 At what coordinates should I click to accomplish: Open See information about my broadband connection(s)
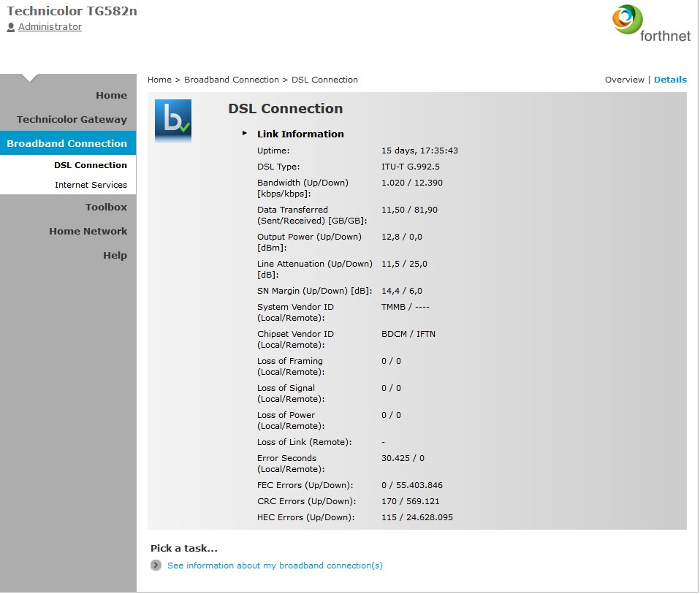coord(275,566)
